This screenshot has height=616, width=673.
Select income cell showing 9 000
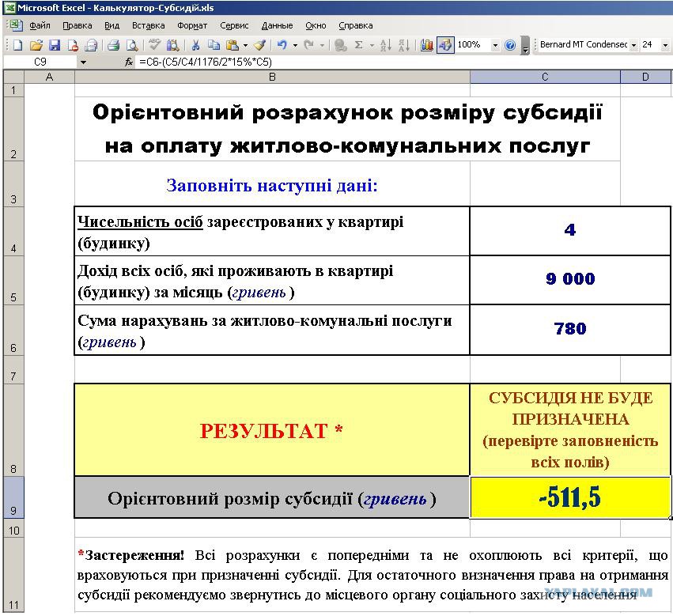(570, 280)
